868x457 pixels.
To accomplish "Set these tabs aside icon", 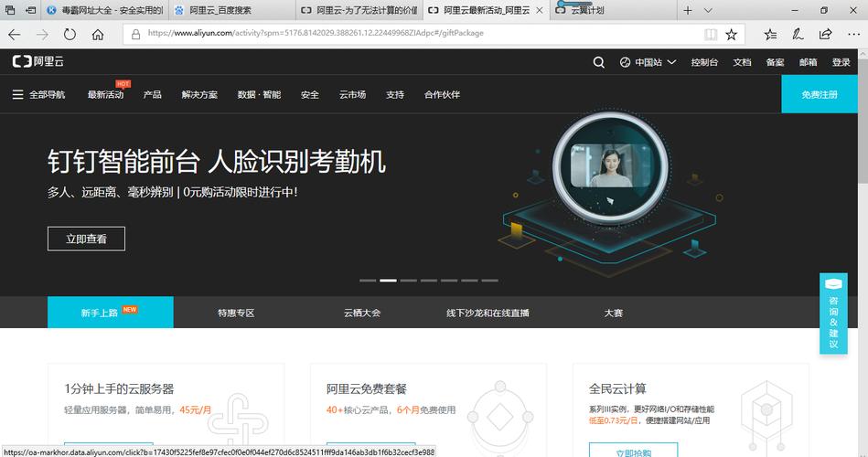I will coord(31,10).
